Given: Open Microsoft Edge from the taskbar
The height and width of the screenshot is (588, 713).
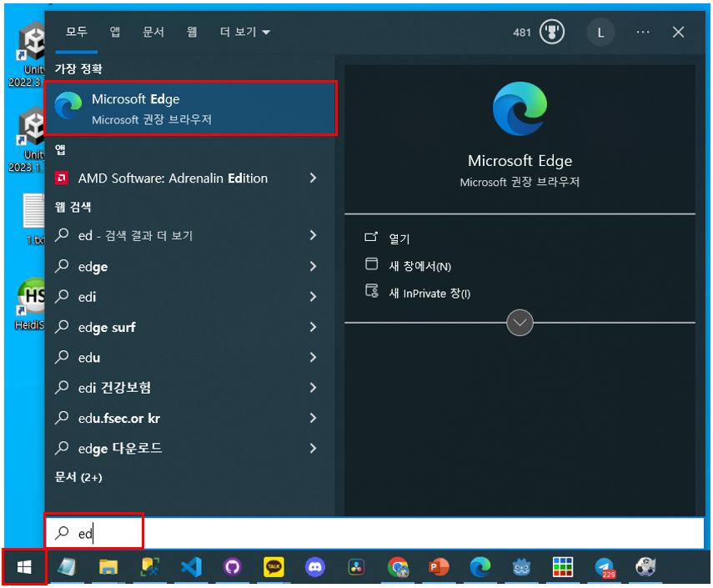Looking at the screenshot, I should [480, 566].
